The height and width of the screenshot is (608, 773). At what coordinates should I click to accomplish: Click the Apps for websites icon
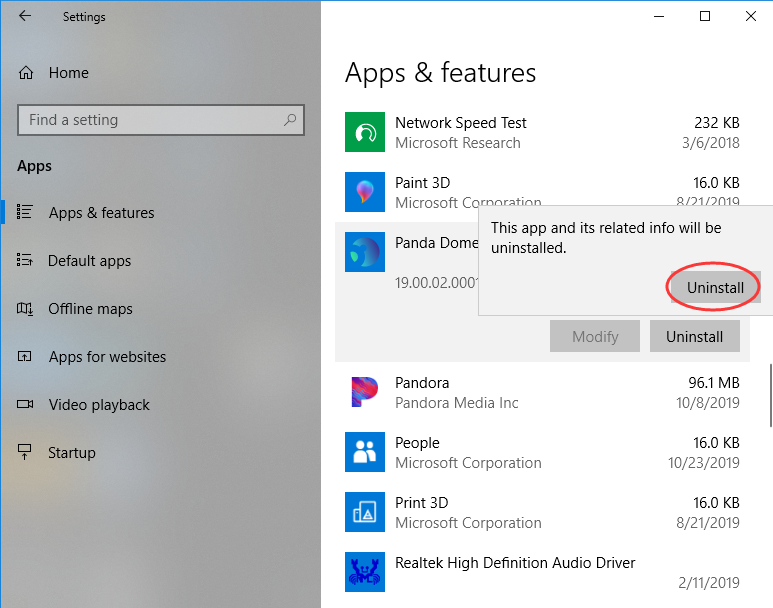(x=25, y=356)
